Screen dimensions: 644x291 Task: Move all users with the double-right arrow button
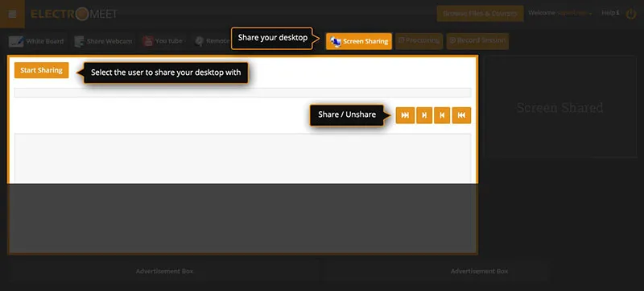point(405,115)
